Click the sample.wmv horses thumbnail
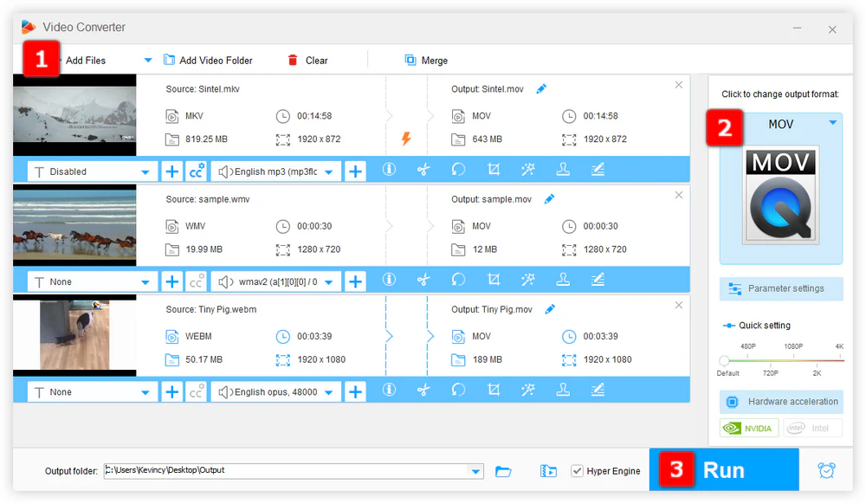The height and width of the screenshot is (504, 866). (74, 225)
